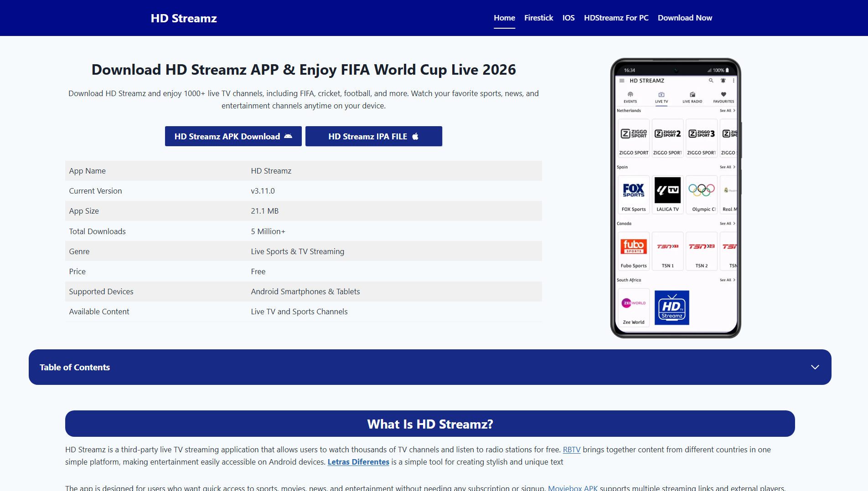This screenshot has height=491, width=868.
Task: Click Events tab icon in phone mockup
Action: 630,94
